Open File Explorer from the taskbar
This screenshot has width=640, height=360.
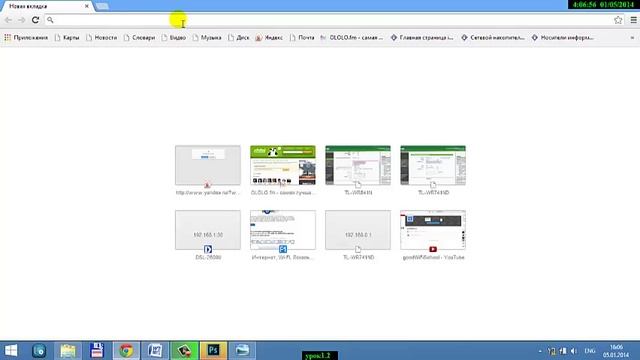tap(68, 350)
